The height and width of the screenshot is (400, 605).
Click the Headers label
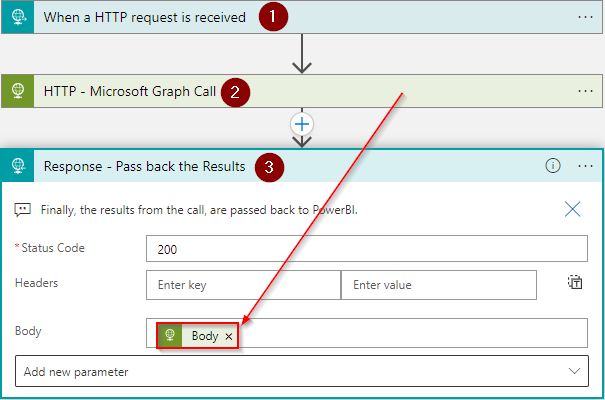36,283
